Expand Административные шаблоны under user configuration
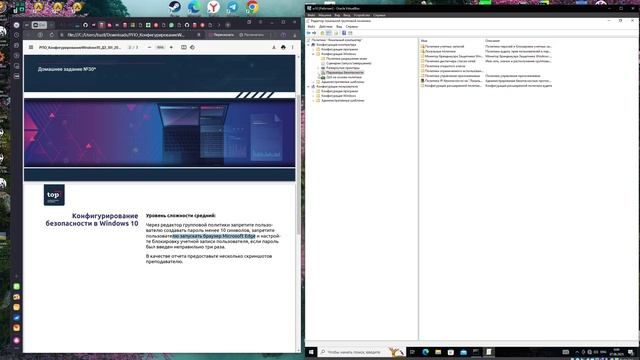This screenshot has height=360, width=640. (313, 100)
